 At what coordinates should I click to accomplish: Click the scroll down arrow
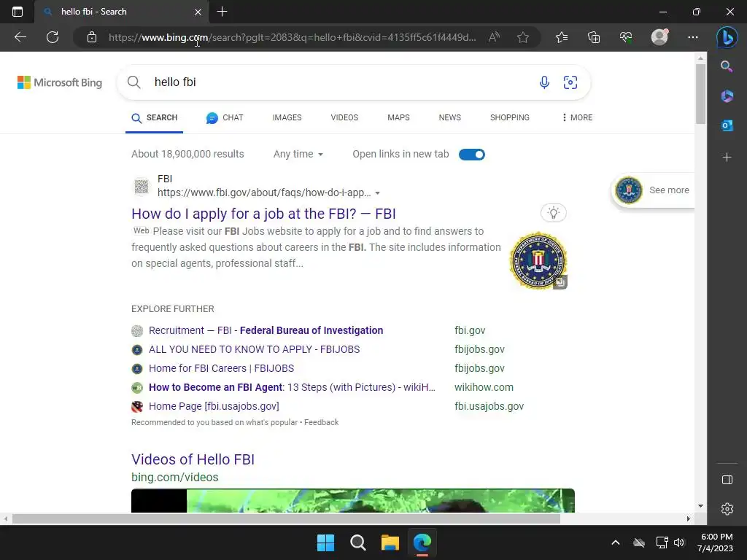pyautogui.click(x=700, y=506)
